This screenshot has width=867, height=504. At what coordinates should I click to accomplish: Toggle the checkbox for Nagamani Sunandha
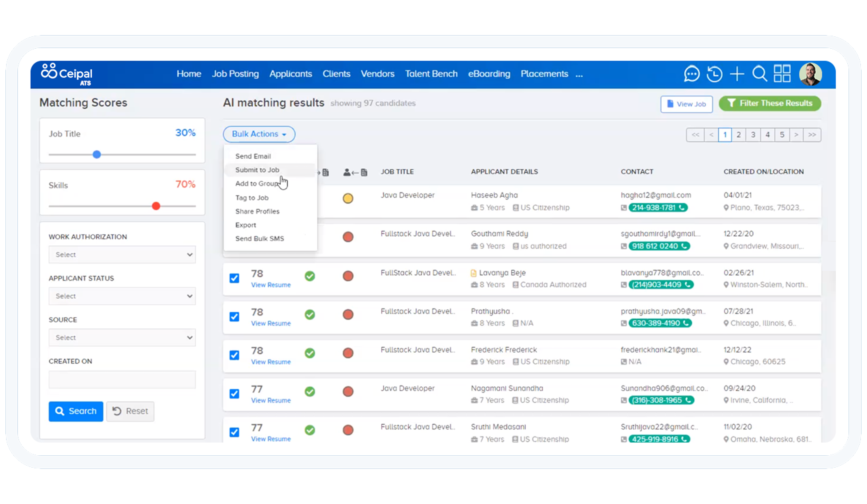234,394
